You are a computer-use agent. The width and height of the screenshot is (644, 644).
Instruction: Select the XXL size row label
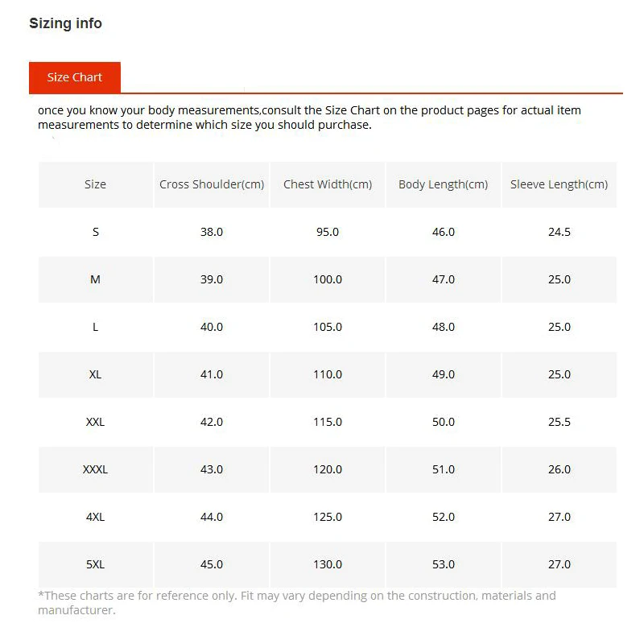coord(95,422)
